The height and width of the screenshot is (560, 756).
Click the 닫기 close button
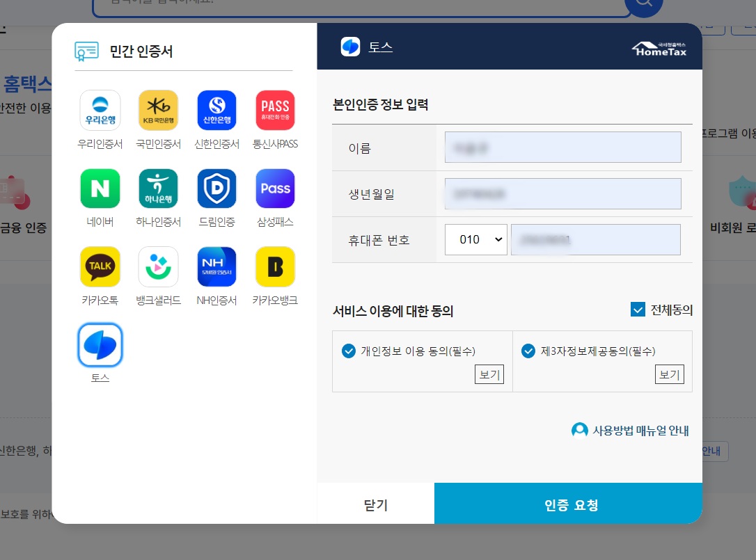(376, 504)
